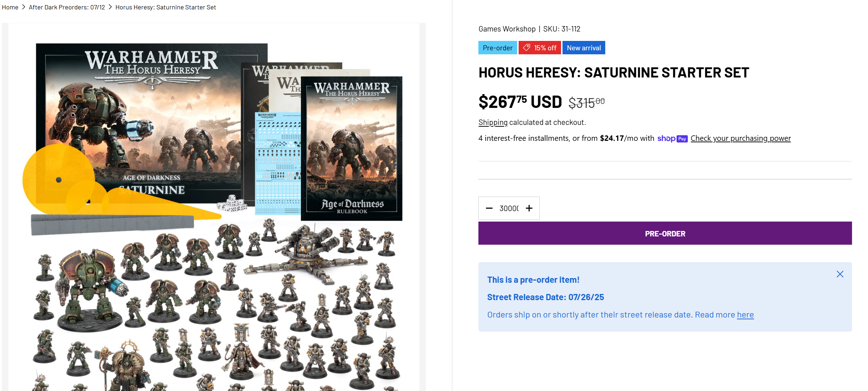Viewport: 868px width, 391px height.
Task: Follow the Read more here link
Action: [x=745, y=315]
